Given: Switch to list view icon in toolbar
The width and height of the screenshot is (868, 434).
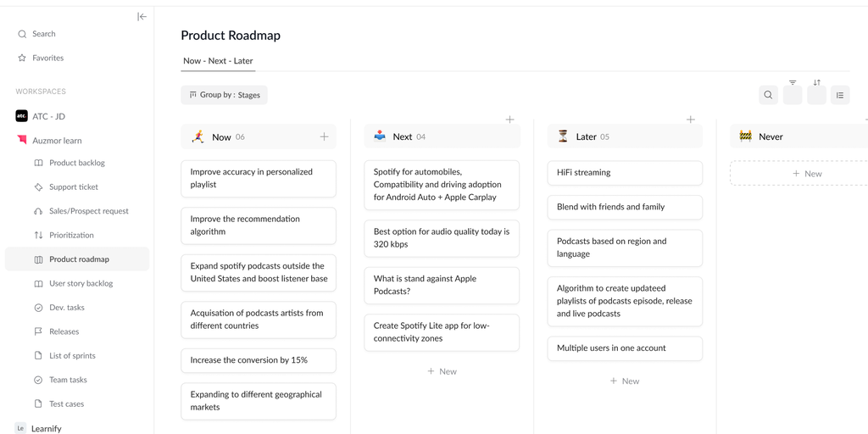Looking at the screenshot, I should tap(840, 95).
